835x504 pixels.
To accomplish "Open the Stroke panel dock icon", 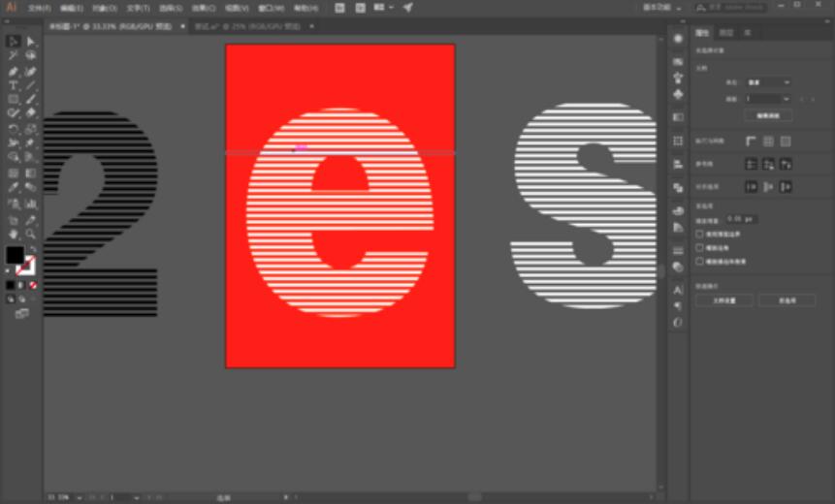I will tap(678, 250).
